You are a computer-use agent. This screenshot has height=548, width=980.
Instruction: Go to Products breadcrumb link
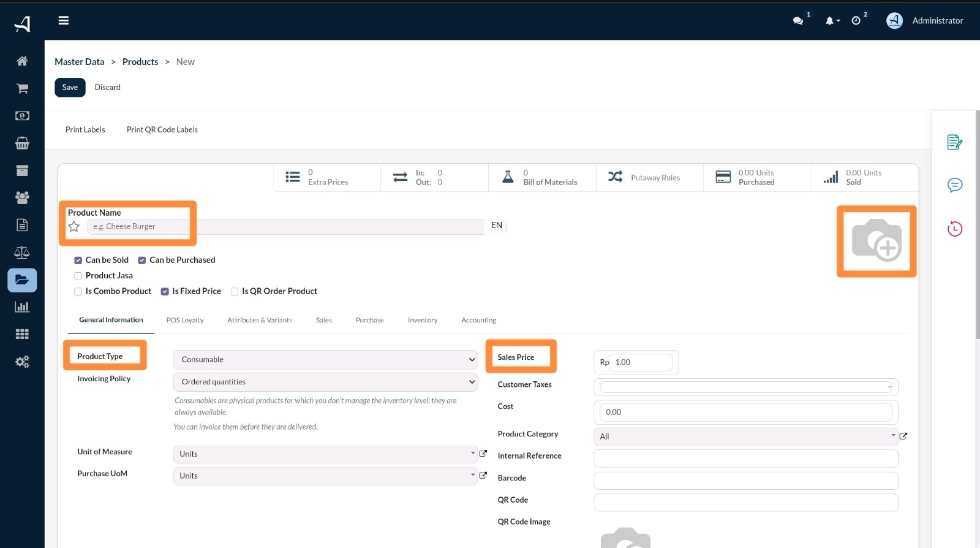pos(140,62)
